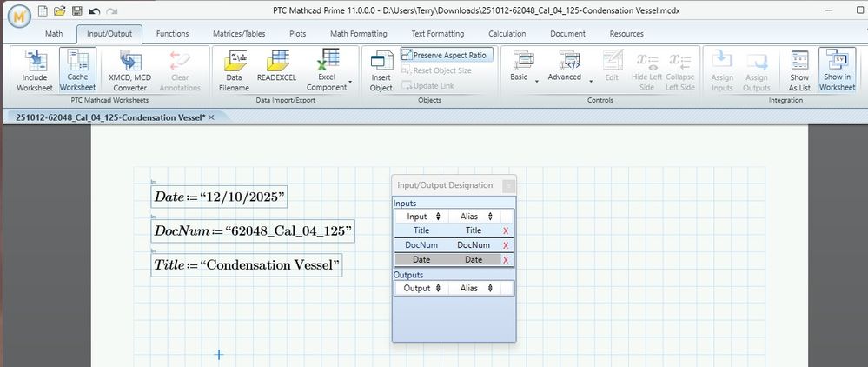Select the DocNum row in Inputs table
Viewport: 868px width, 367px height.
(x=454, y=245)
